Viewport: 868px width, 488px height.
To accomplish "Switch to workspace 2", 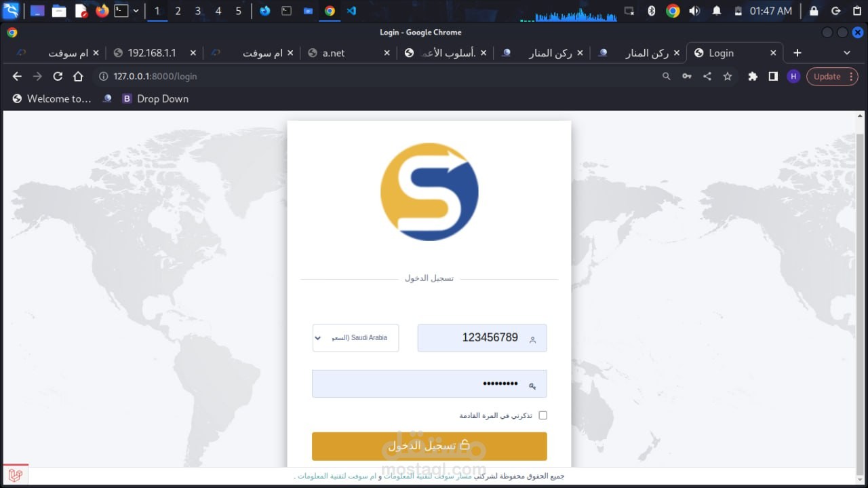I will 178,11.
